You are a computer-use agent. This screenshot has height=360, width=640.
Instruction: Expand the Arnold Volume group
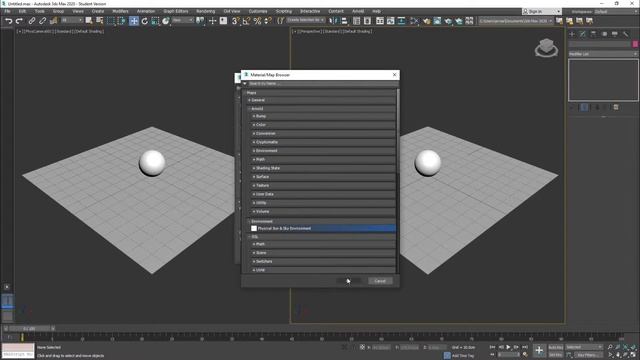(323, 211)
